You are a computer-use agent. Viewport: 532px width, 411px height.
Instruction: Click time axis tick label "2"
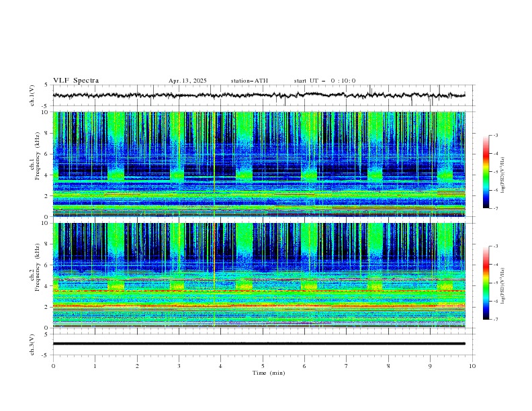point(137,366)
